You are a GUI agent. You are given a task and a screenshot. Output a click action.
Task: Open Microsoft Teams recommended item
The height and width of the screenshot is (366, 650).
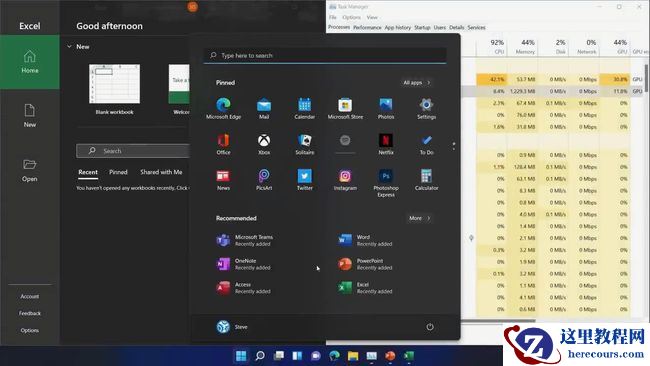(x=245, y=240)
